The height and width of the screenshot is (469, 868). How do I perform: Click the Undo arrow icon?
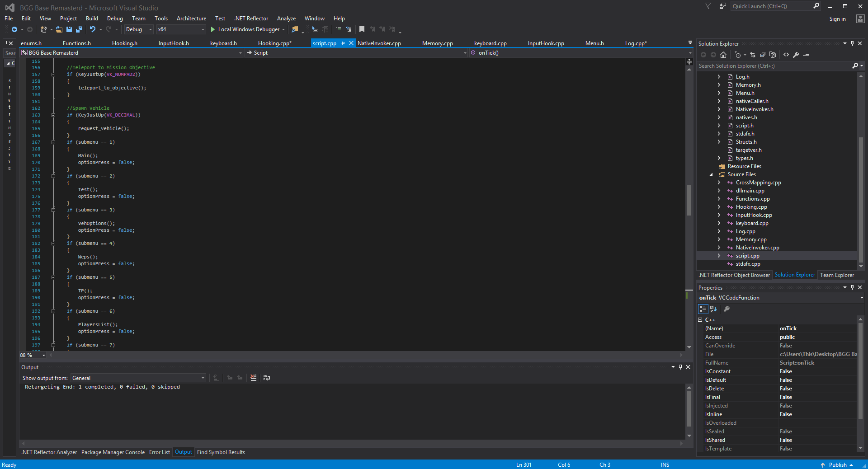click(93, 29)
